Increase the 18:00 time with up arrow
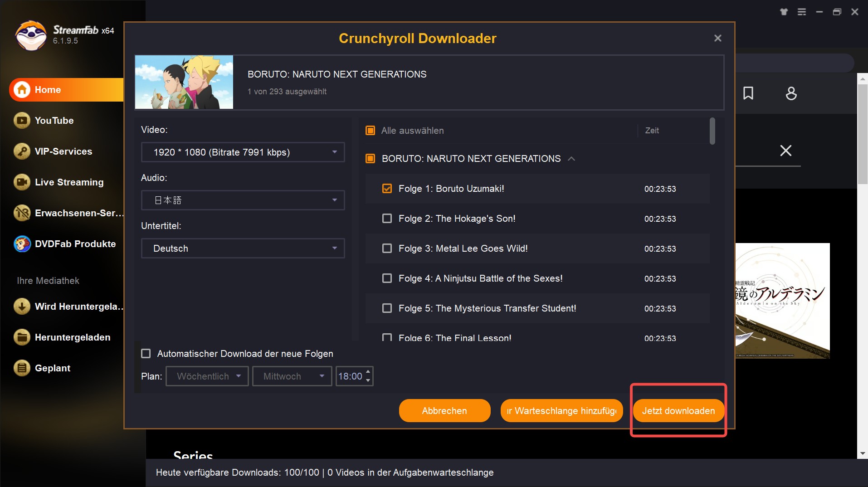This screenshot has height=487, width=868. (368, 372)
